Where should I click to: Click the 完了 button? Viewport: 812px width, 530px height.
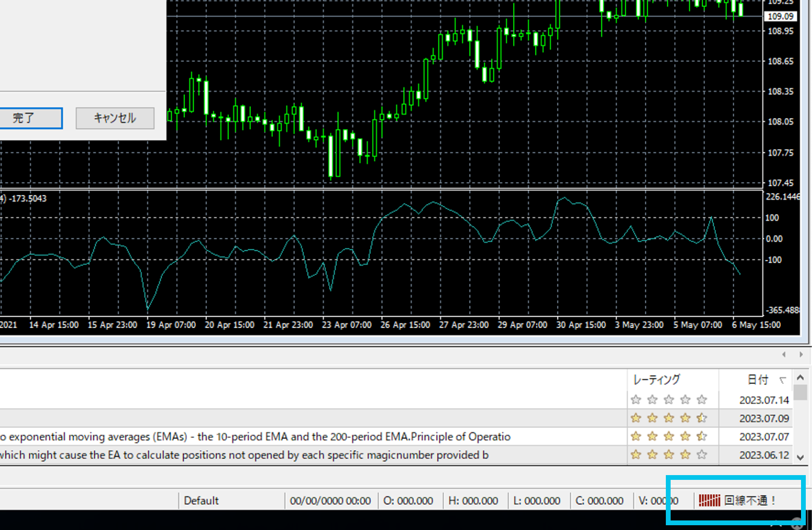[x=31, y=118]
